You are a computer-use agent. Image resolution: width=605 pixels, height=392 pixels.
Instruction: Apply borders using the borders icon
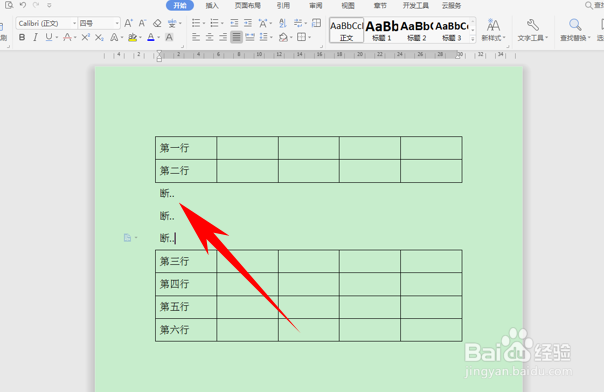click(x=301, y=37)
